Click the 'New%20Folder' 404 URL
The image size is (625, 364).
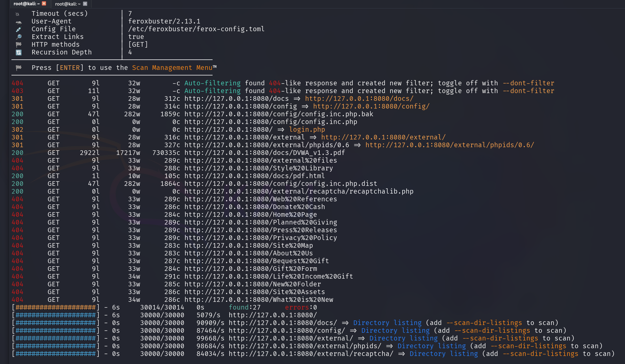[252, 284]
